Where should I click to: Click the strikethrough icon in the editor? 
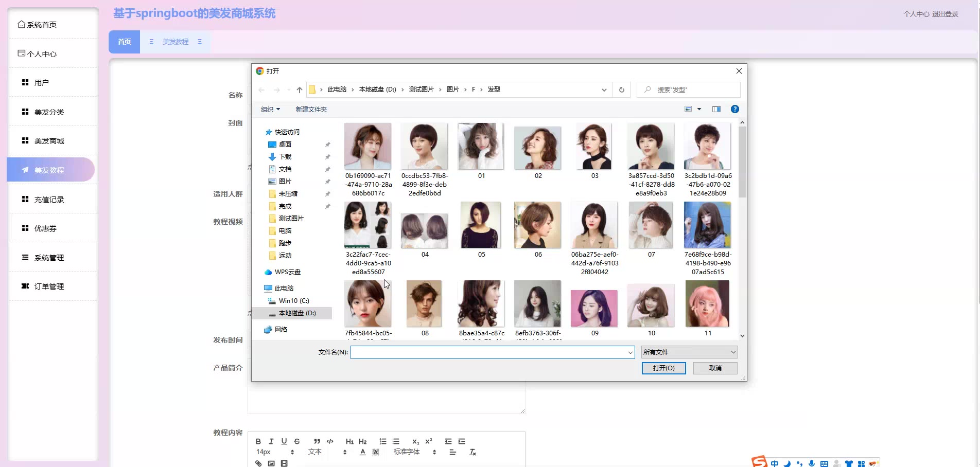pos(297,441)
